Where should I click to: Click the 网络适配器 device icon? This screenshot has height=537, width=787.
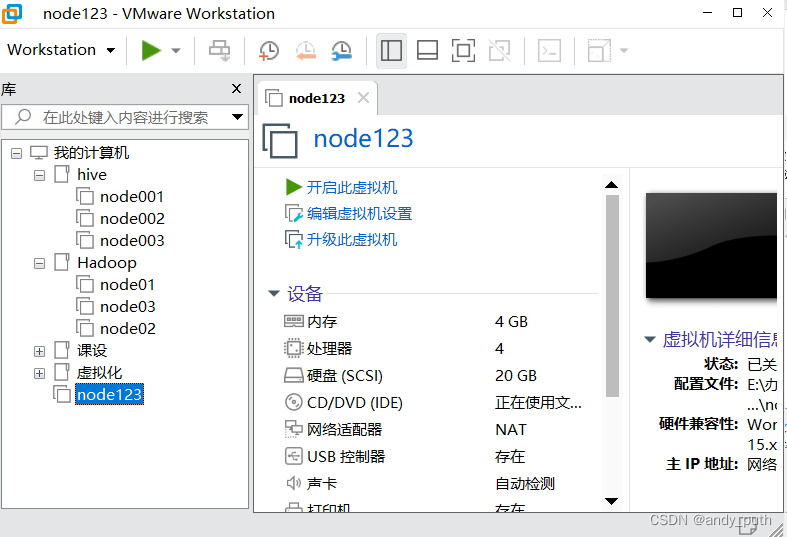[x=294, y=430]
